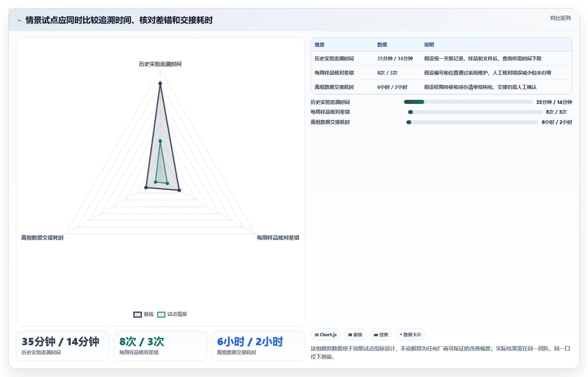Click description starting 假设统一关联记录

click(x=483, y=59)
